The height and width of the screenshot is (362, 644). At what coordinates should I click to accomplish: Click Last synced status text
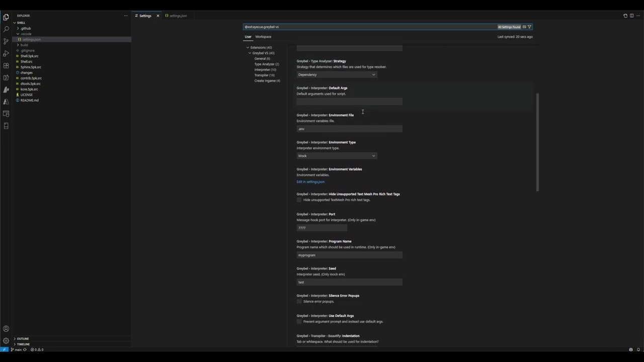point(515,37)
